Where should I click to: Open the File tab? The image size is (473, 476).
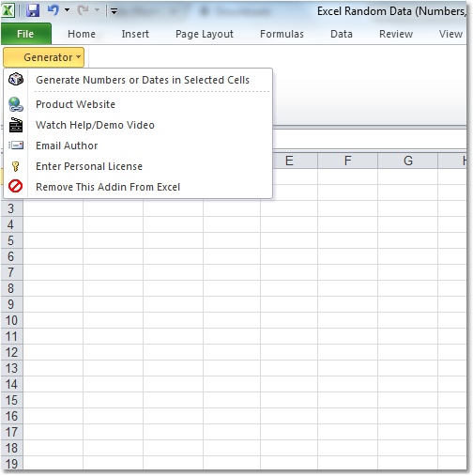coord(26,34)
